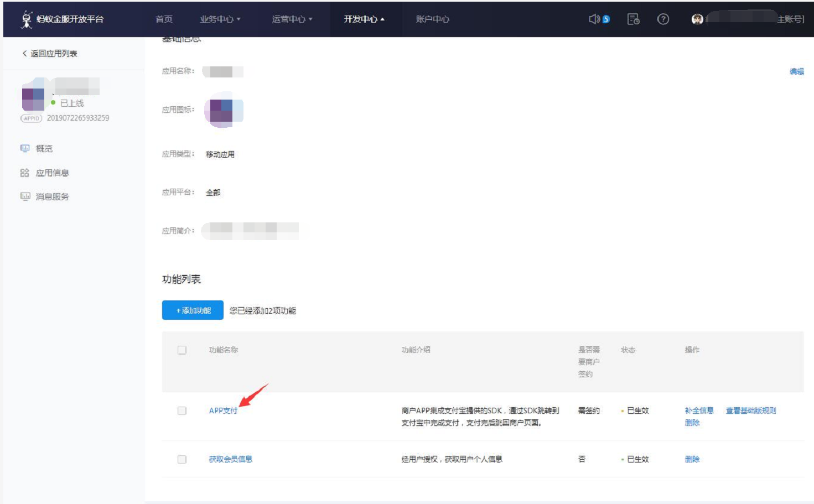Image resolution: width=814 pixels, height=504 pixels.
Task: Click the 已生效 status in 获取会员信息 row
Action: tap(637, 459)
